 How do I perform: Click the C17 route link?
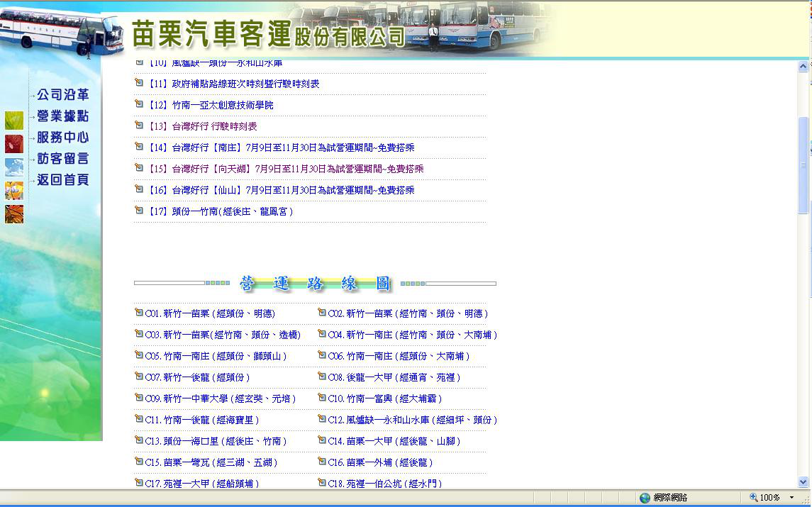202,484
